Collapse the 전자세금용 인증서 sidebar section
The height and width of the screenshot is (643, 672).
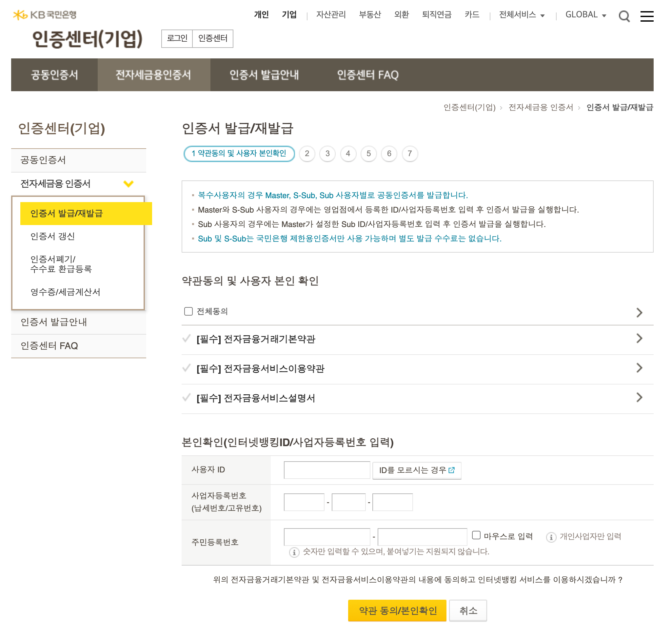(128, 184)
